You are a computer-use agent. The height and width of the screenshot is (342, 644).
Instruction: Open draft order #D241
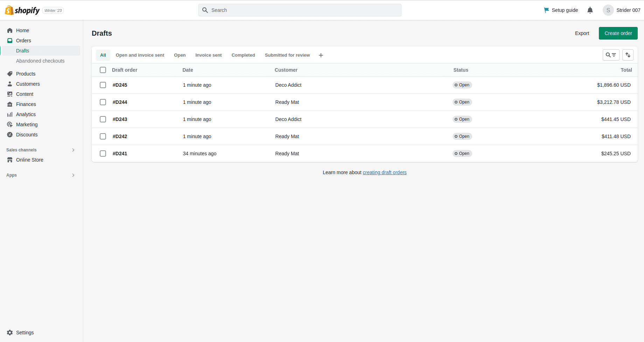pos(120,154)
